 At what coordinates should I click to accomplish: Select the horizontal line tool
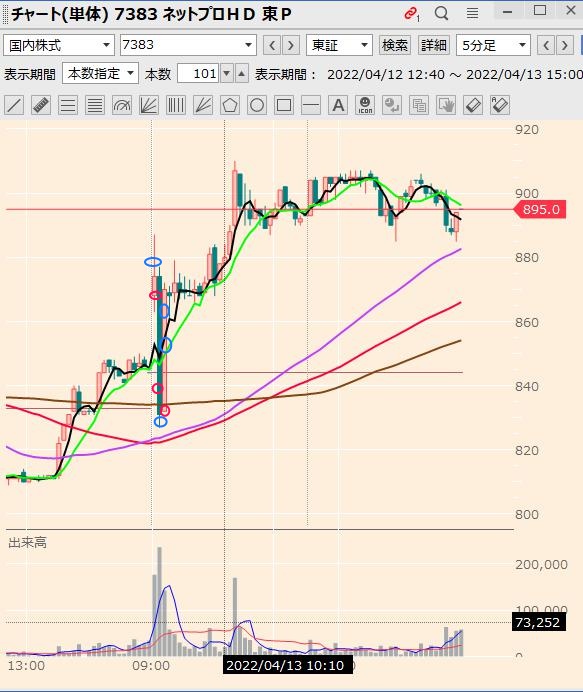pyautogui.click(x=311, y=105)
